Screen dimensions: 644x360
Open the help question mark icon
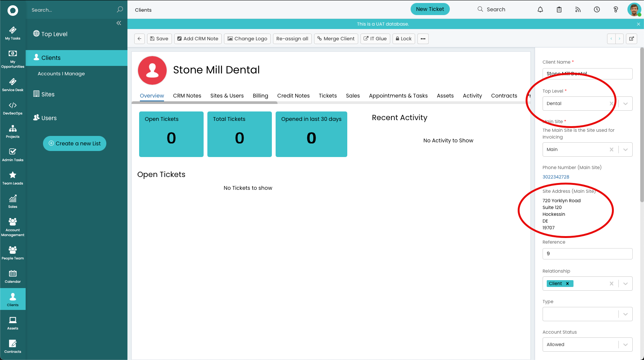(x=616, y=9)
